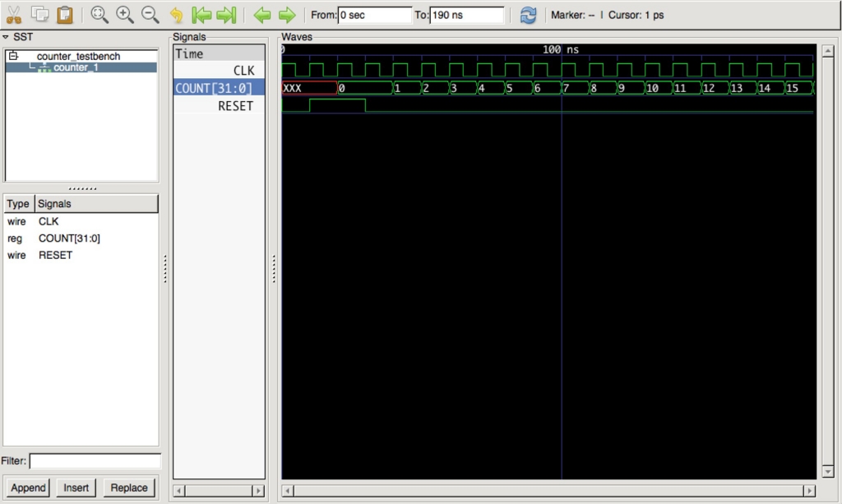842x504 pixels.
Task: Collapse the SST panel disclosure triangle
Action: [7, 36]
